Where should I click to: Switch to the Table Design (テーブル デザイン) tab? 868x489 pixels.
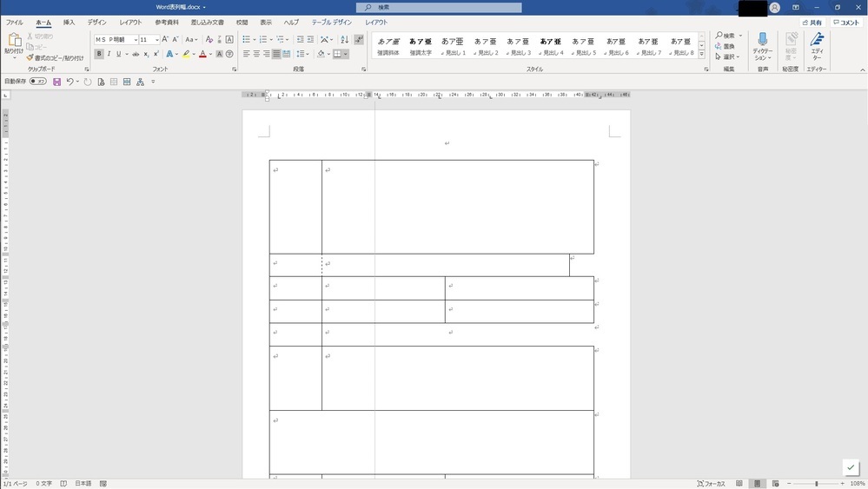click(x=332, y=23)
